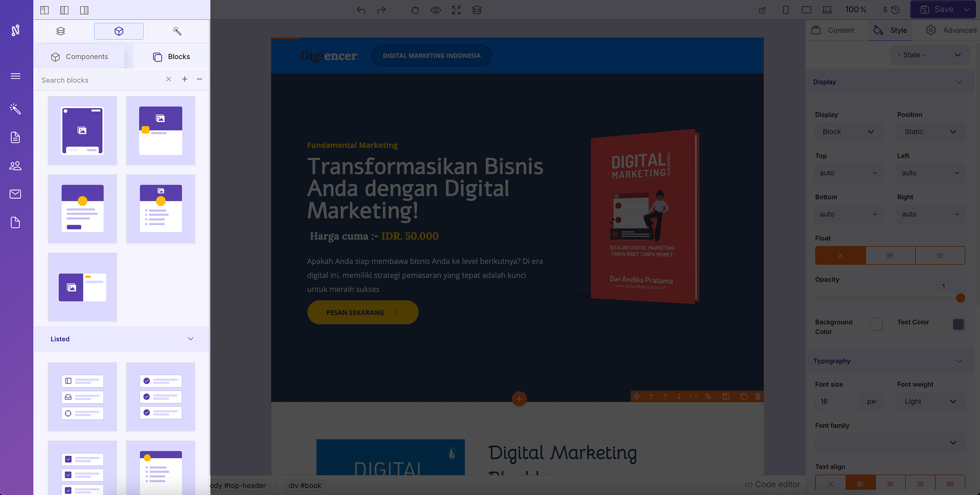Open the Display type dropdown showing Block
980x495 pixels.
848,132
